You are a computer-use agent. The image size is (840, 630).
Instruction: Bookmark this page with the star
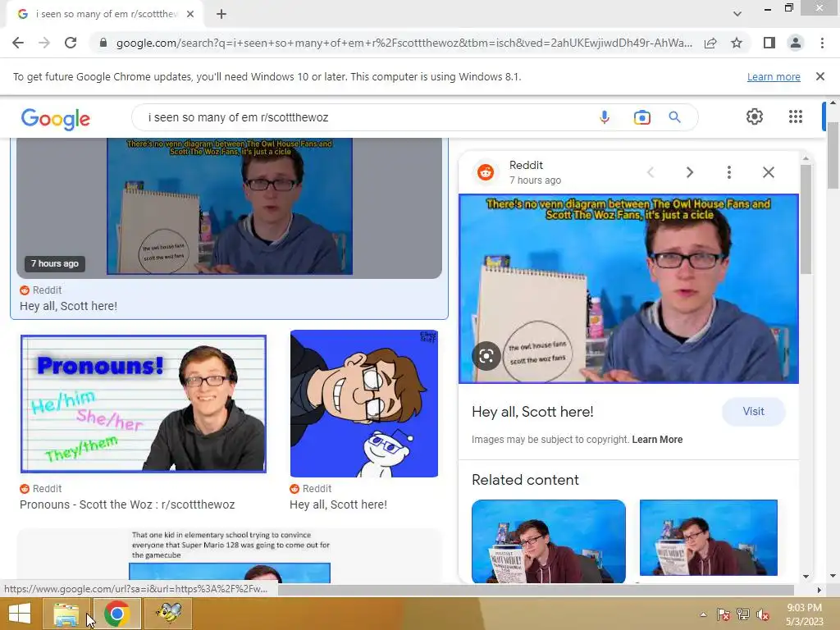point(737,43)
